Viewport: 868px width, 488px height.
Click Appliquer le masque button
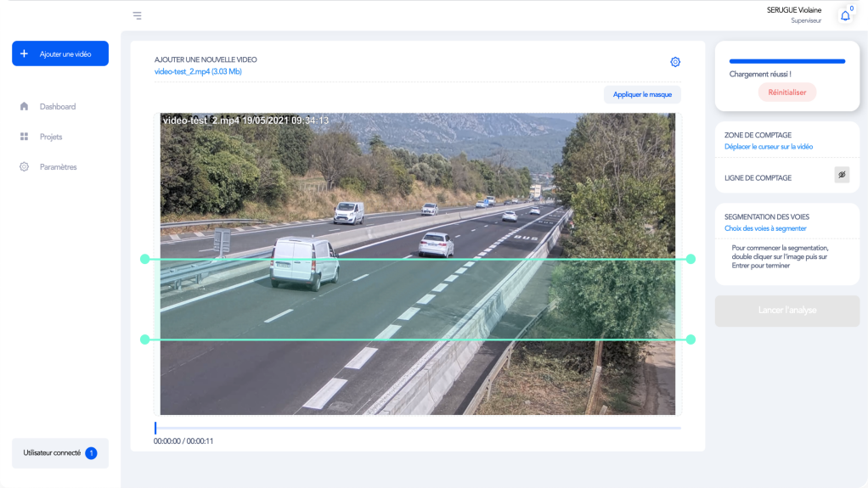coord(642,94)
